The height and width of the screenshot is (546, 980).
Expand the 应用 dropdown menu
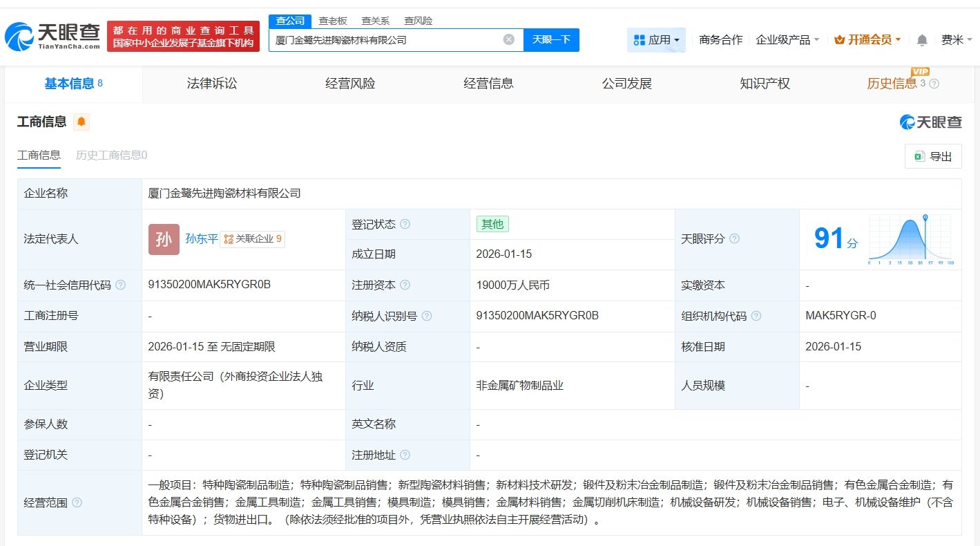(656, 40)
